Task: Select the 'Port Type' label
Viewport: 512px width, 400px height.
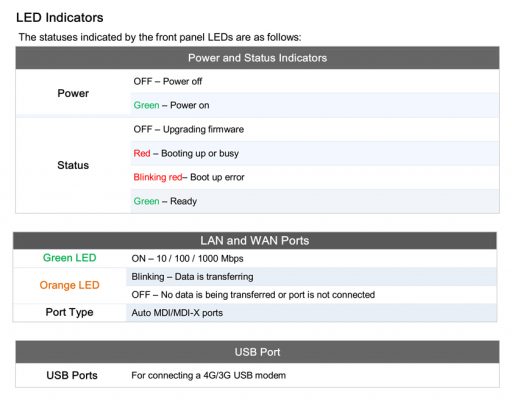Action: [69, 312]
